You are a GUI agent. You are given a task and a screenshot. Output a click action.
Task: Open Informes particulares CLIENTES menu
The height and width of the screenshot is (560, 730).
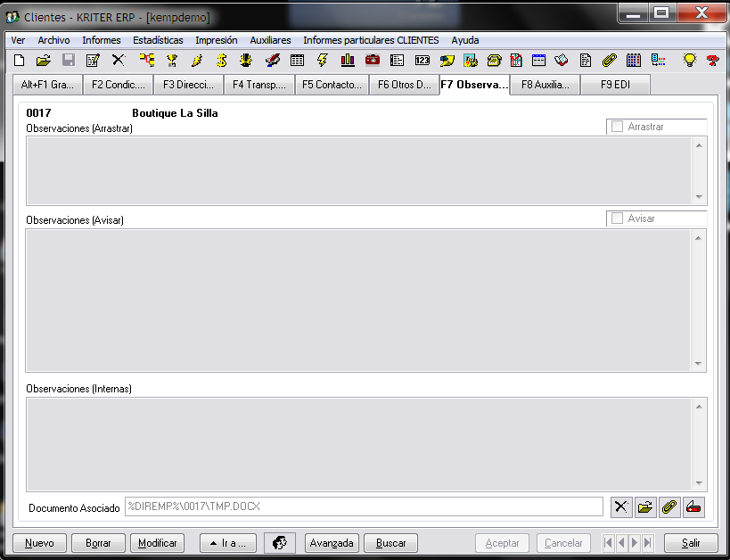click(x=371, y=40)
